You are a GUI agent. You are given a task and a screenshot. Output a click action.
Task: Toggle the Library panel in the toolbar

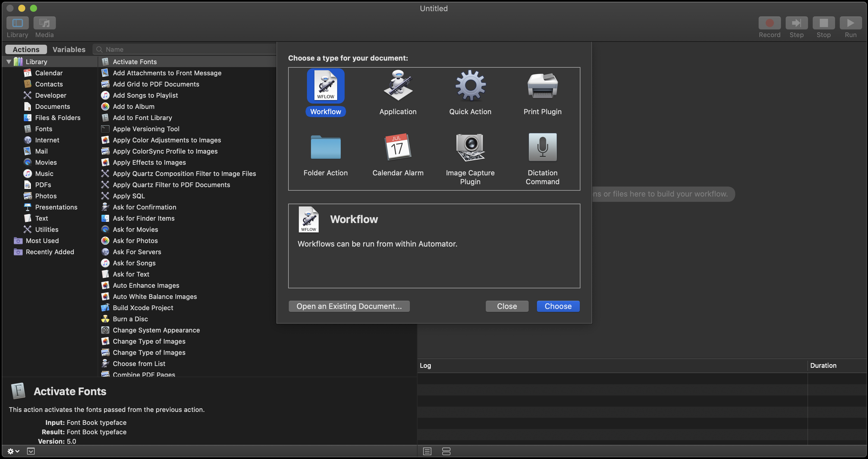click(17, 24)
